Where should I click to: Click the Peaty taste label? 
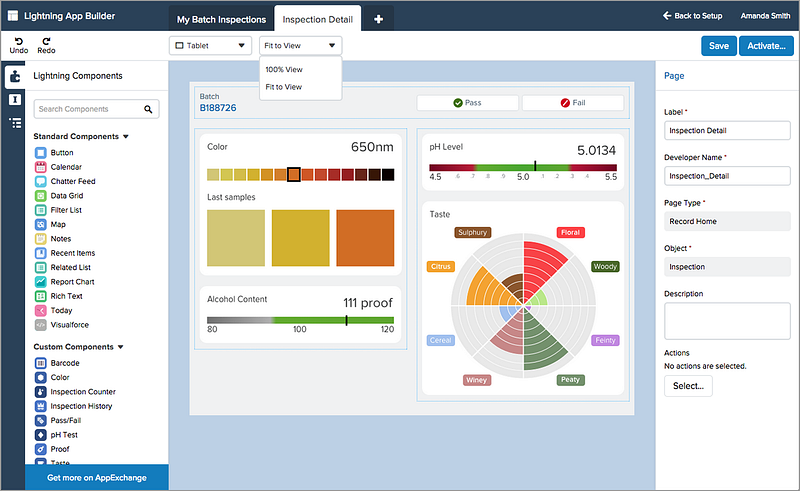(570, 380)
